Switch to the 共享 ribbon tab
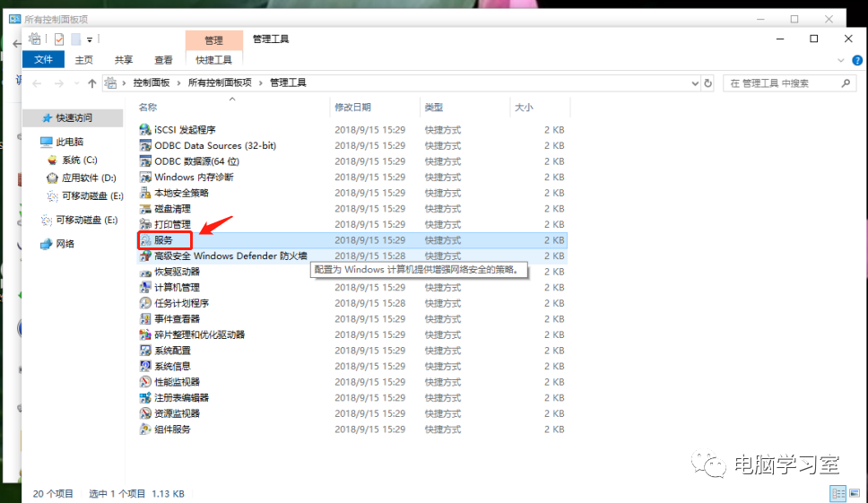The width and height of the screenshot is (868, 503). click(x=124, y=60)
